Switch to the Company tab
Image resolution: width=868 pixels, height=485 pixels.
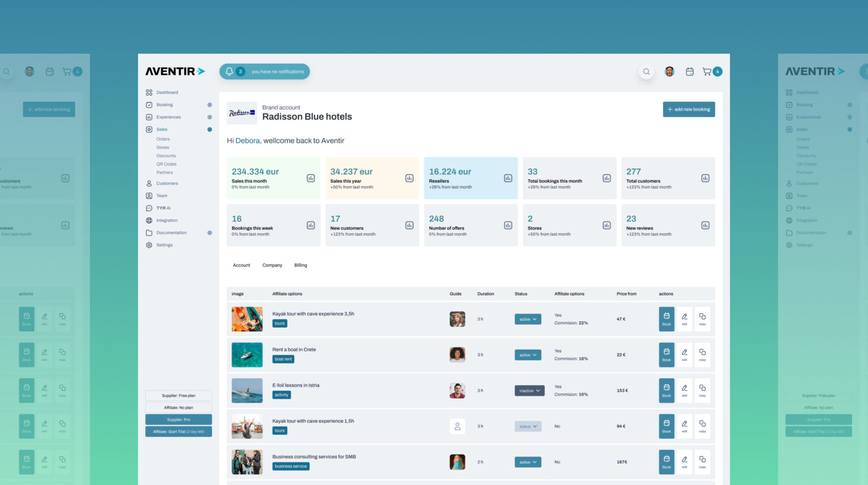[272, 265]
